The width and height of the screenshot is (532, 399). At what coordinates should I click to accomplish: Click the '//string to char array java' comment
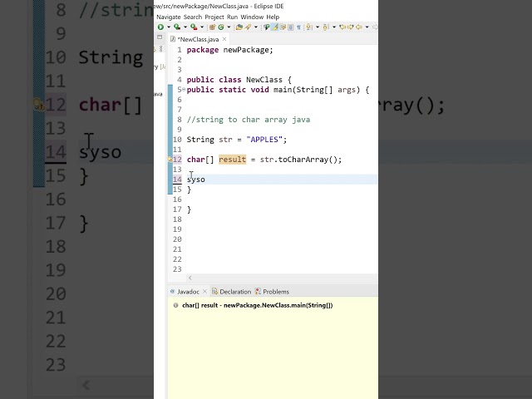[x=249, y=120]
